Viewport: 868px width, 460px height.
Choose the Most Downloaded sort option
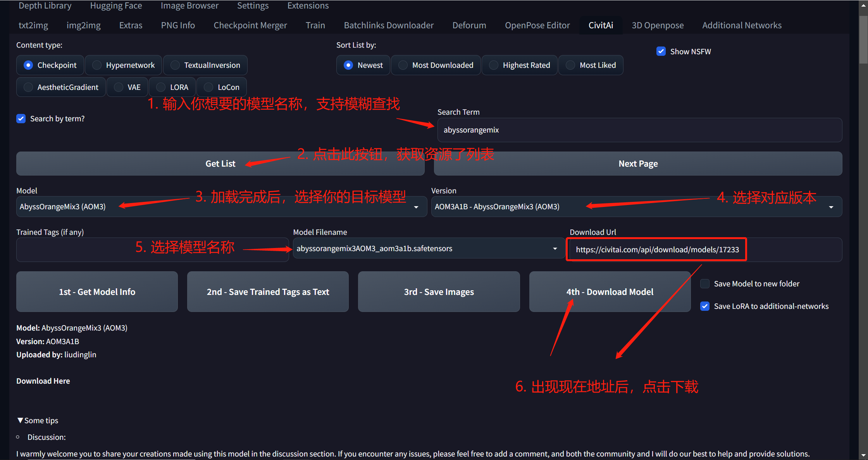pos(403,65)
